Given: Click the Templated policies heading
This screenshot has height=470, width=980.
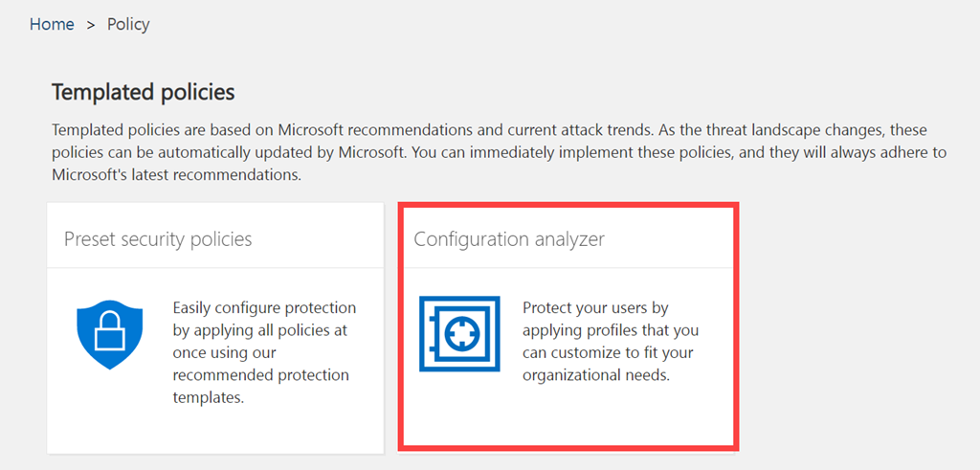Looking at the screenshot, I should pos(143,92).
